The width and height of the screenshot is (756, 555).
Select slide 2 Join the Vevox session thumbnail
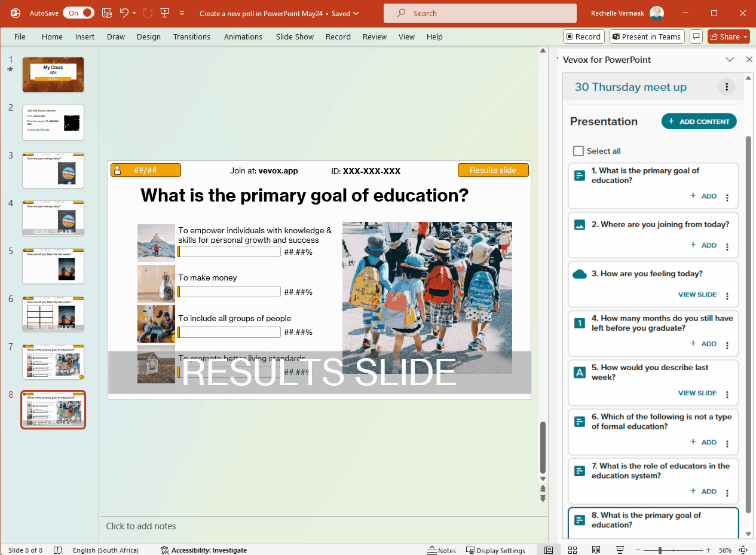point(53,122)
